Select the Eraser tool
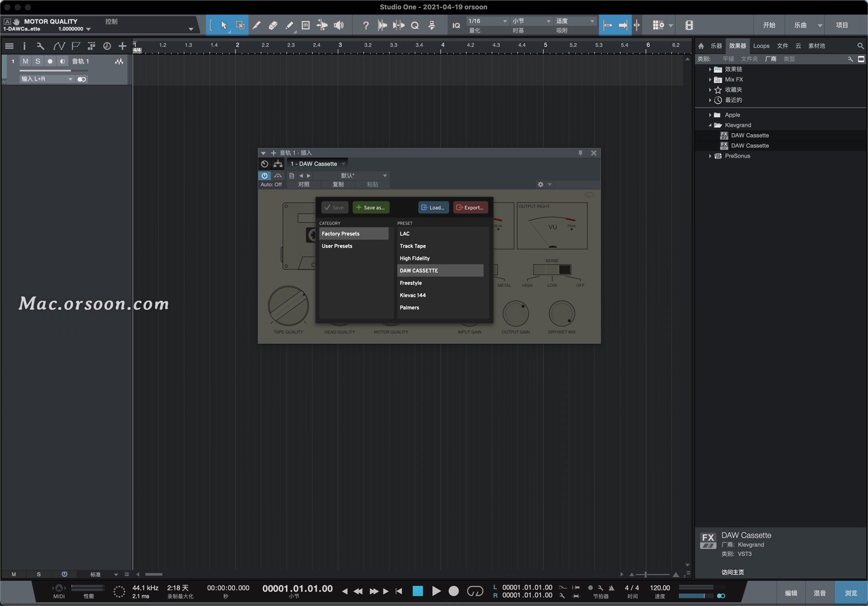The image size is (868, 606). coord(273,25)
